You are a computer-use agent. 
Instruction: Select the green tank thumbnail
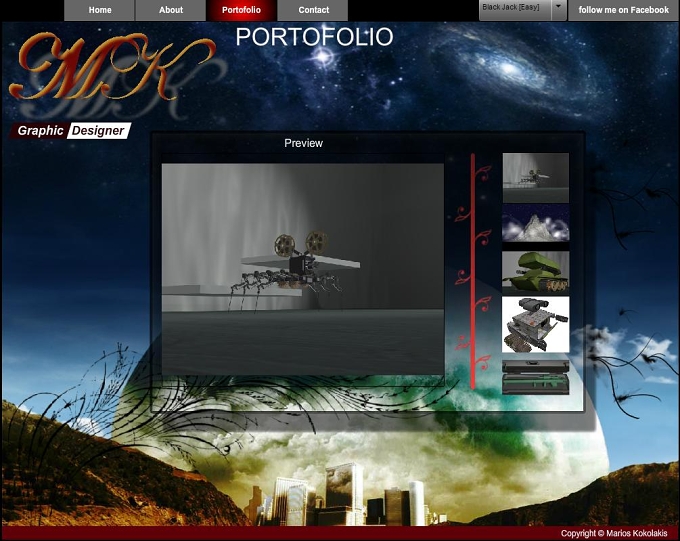(536, 272)
